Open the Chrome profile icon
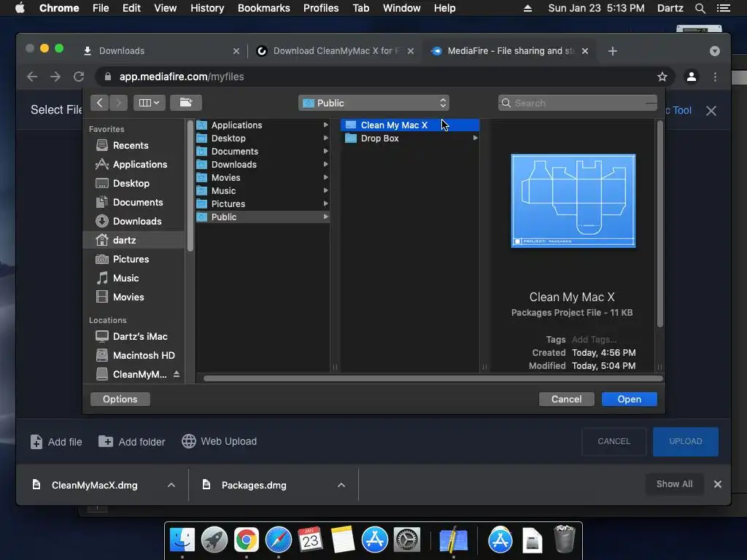Viewport: 747px width, 560px height. 692,77
